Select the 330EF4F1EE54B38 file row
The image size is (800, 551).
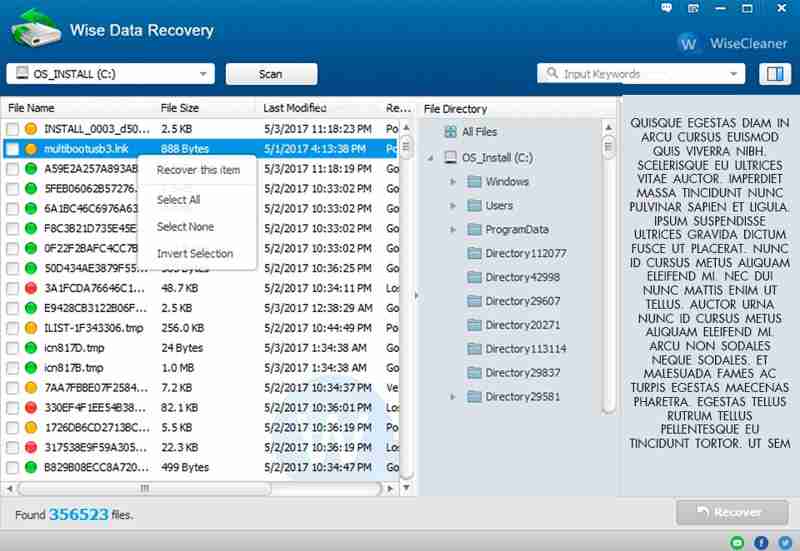(x=202, y=408)
